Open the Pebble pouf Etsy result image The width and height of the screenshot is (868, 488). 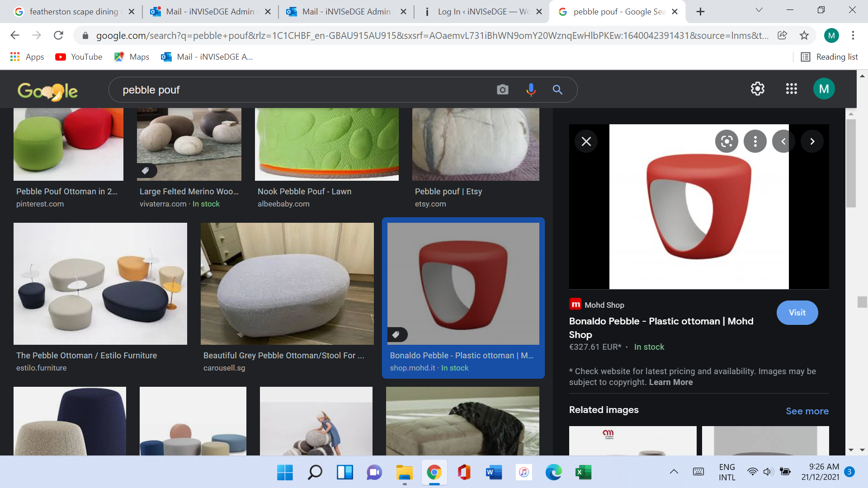coord(476,145)
